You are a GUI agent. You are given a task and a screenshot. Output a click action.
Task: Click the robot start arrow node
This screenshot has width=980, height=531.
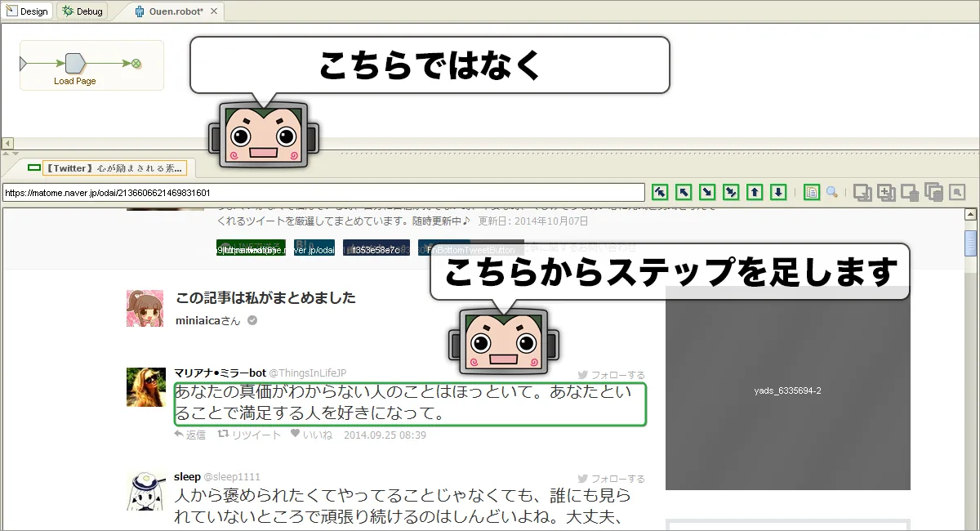click(24, 63)
